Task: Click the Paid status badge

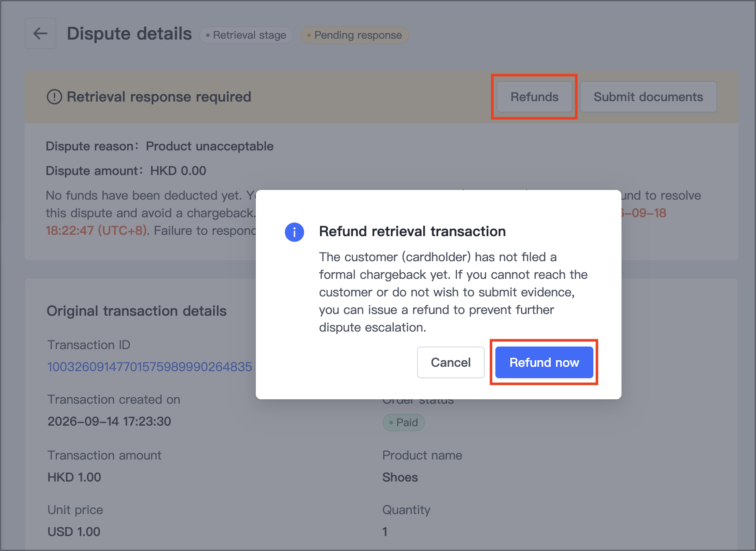Action: [403, 423]
